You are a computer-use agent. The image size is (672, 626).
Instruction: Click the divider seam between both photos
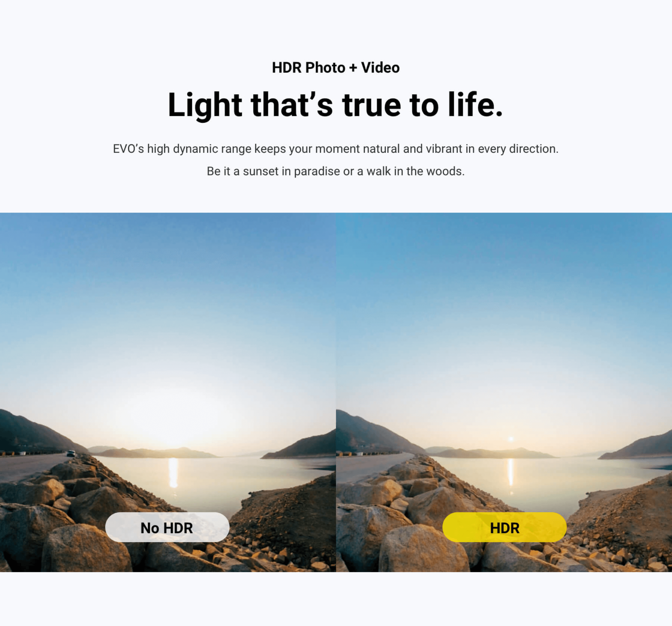[336, 393]
